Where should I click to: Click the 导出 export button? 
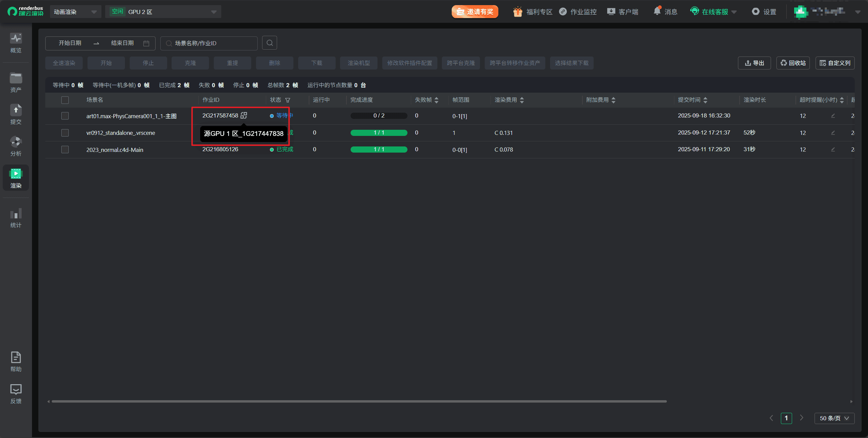coord(754,63)
